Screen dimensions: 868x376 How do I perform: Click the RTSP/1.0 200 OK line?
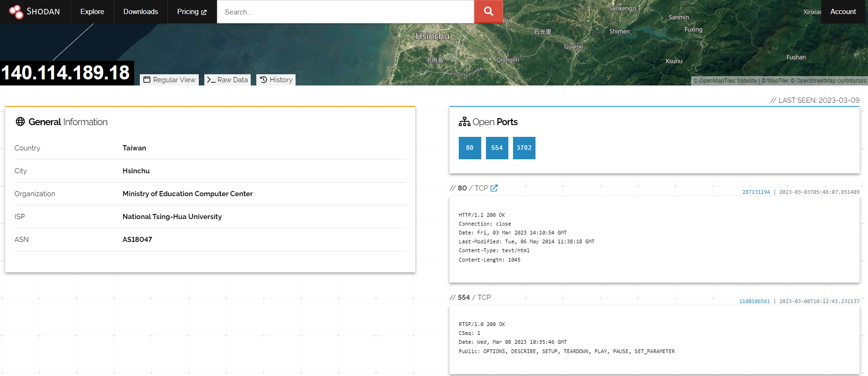click(482, 324)
